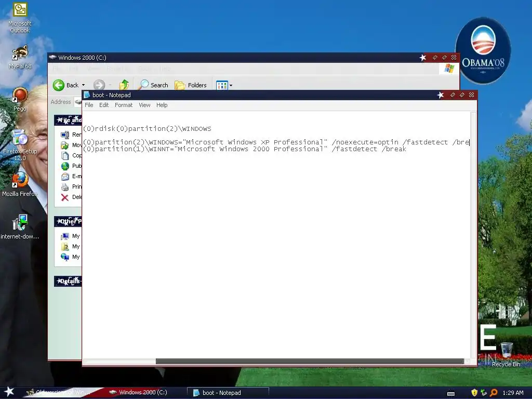
Task: Click the vertical scrollbar track in Notepad
Action: click(x=473, y=234)
